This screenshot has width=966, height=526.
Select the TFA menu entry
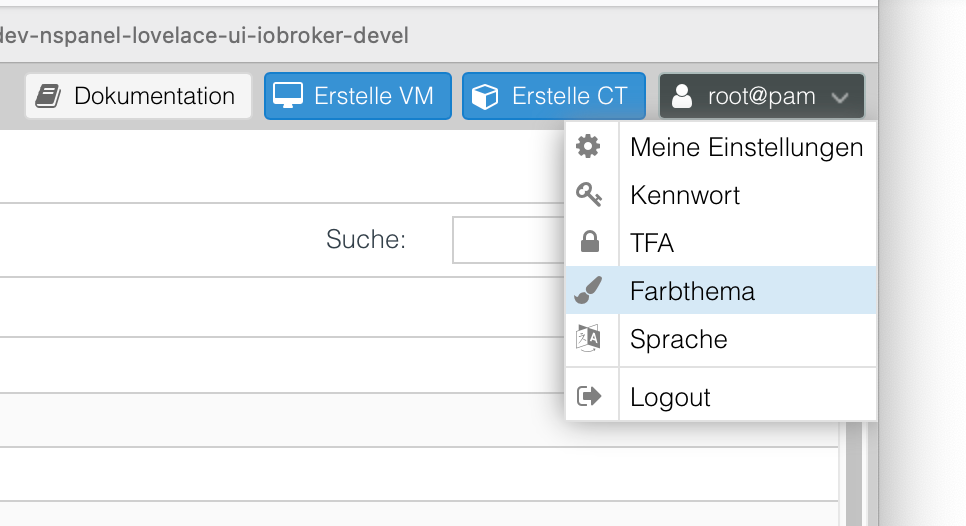tap(652, 243)
